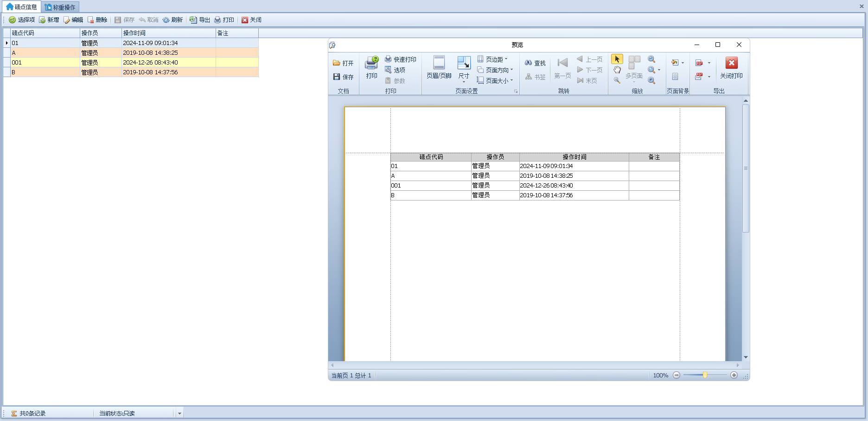Click 刷新 refresh in main toolbar
Image resolution: width=868 pixels, height=421 pixels.
pos(172,20)
